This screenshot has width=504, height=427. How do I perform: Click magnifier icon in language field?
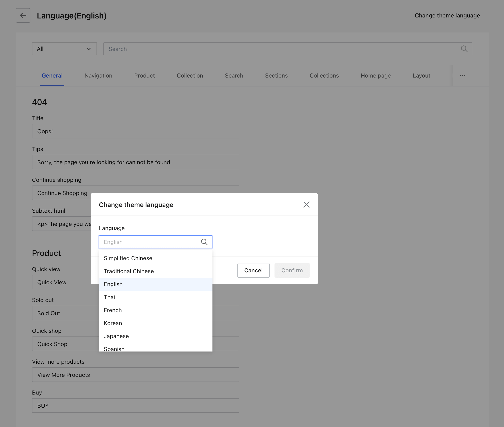(x=204, y=242)
